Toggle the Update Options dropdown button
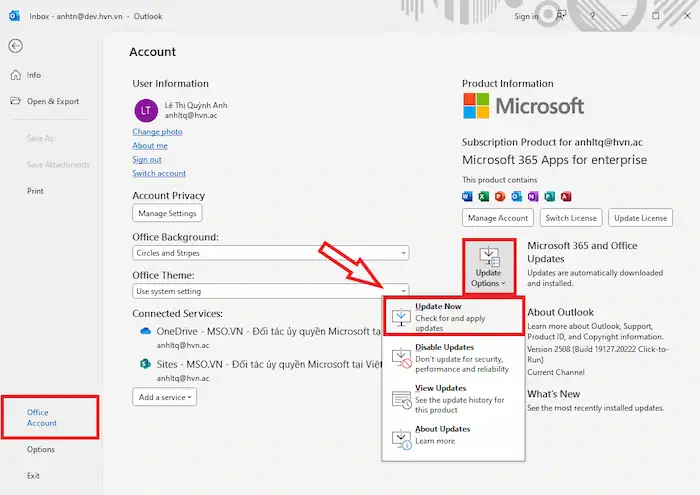700x495 pixels. tap(489, 266)
